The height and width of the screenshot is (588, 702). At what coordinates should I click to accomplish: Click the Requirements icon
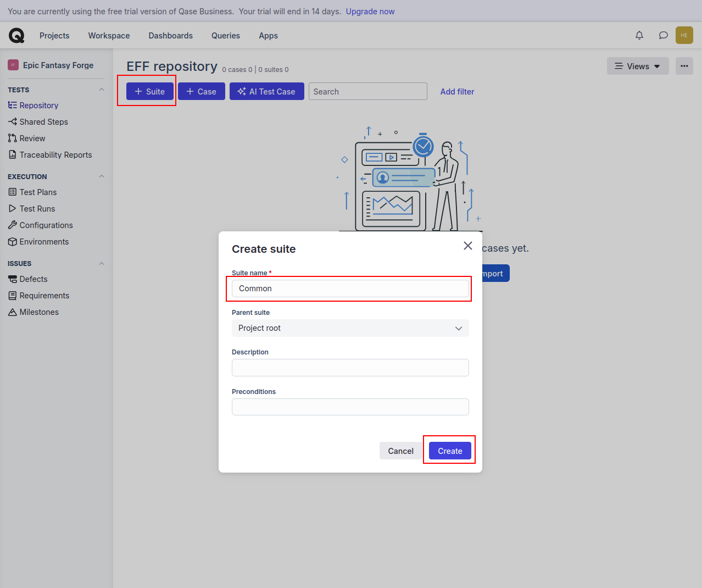(x=12, y=296)
